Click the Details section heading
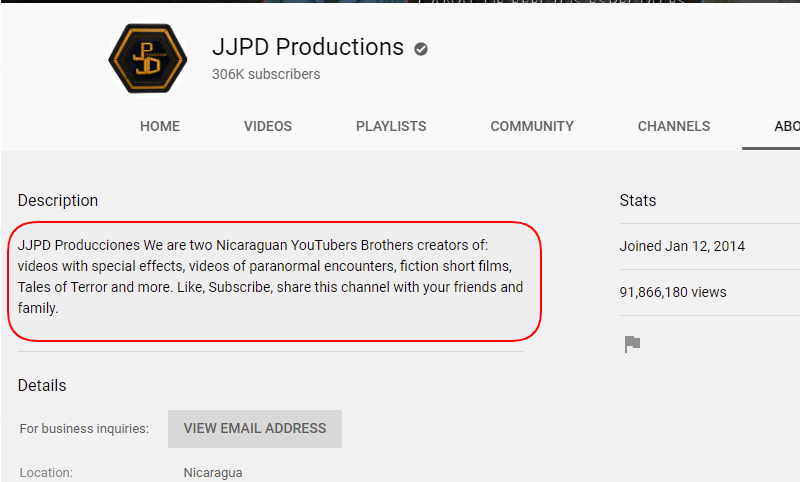Screen dimensions: 800x482 42,386
